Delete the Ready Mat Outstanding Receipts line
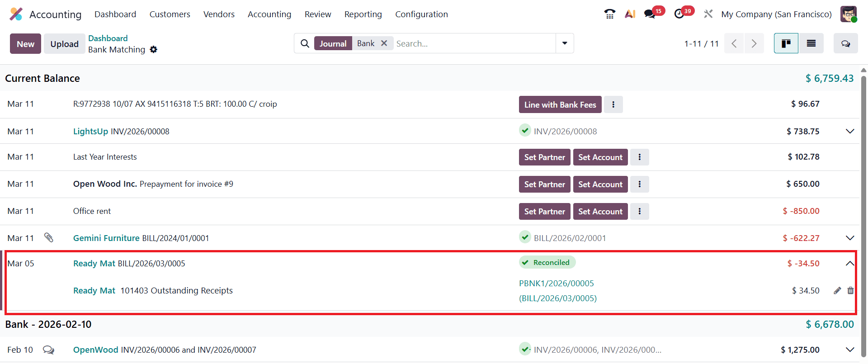Viewport: 868px width, 364px height. (x=850, y=291)
